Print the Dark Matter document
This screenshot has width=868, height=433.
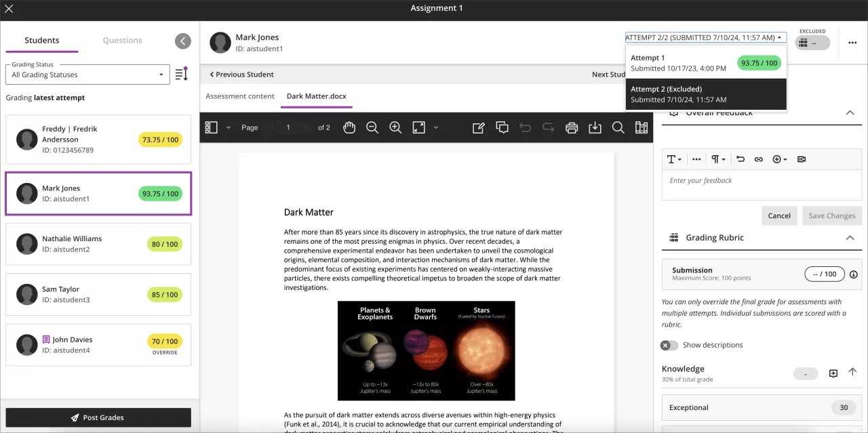click(572, 127)
